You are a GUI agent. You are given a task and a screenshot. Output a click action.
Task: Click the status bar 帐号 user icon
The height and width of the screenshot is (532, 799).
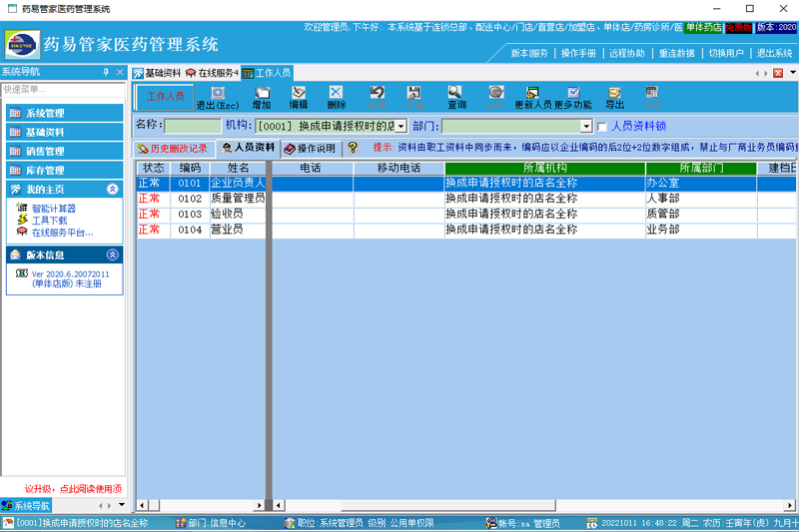491,523
